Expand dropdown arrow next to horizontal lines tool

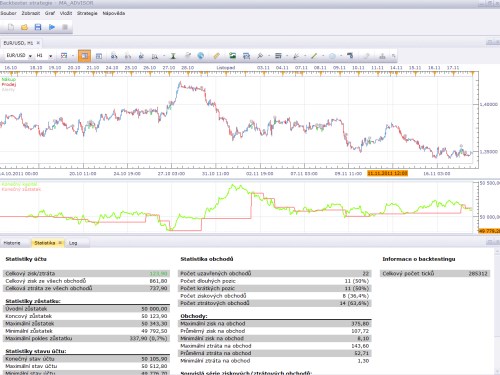(287, 56)
